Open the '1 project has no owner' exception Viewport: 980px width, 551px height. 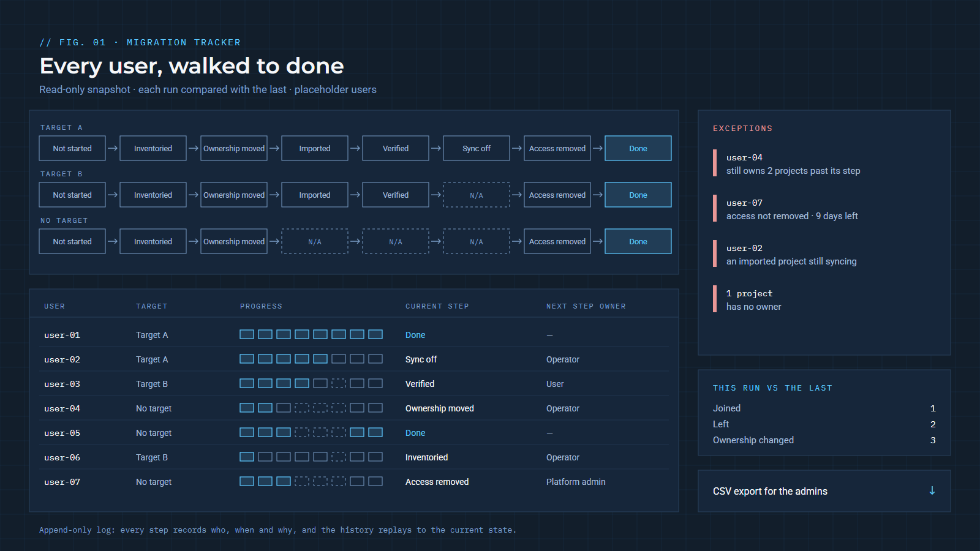coord(748,299)
